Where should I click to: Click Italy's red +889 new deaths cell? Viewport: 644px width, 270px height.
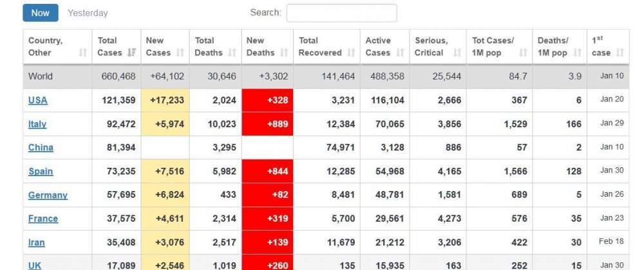(x=267, y=123)
